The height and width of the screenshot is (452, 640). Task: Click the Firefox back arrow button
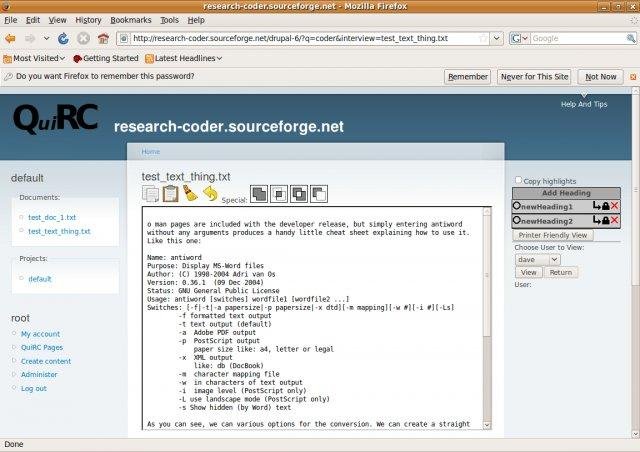pos(10,39)
